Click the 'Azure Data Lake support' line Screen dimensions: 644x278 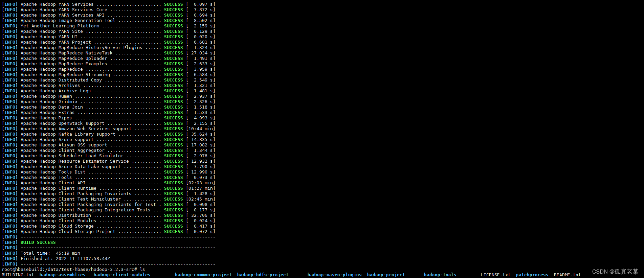(109, 167)
